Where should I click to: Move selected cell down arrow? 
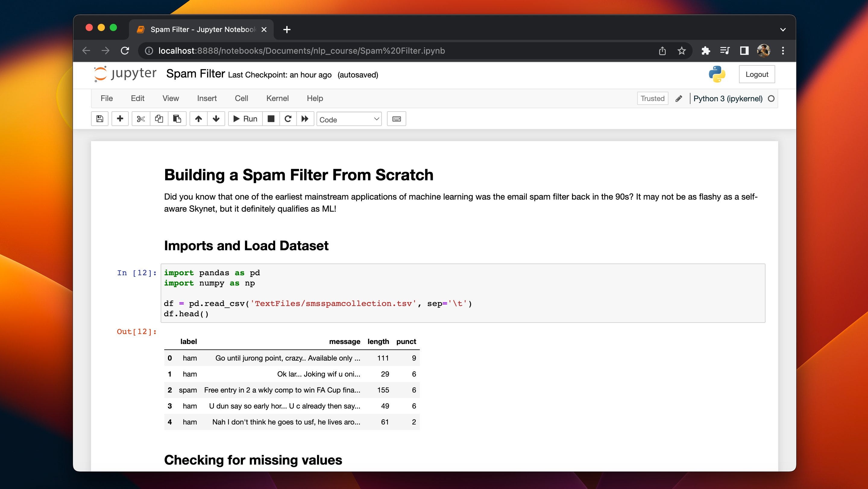[216, 118]
